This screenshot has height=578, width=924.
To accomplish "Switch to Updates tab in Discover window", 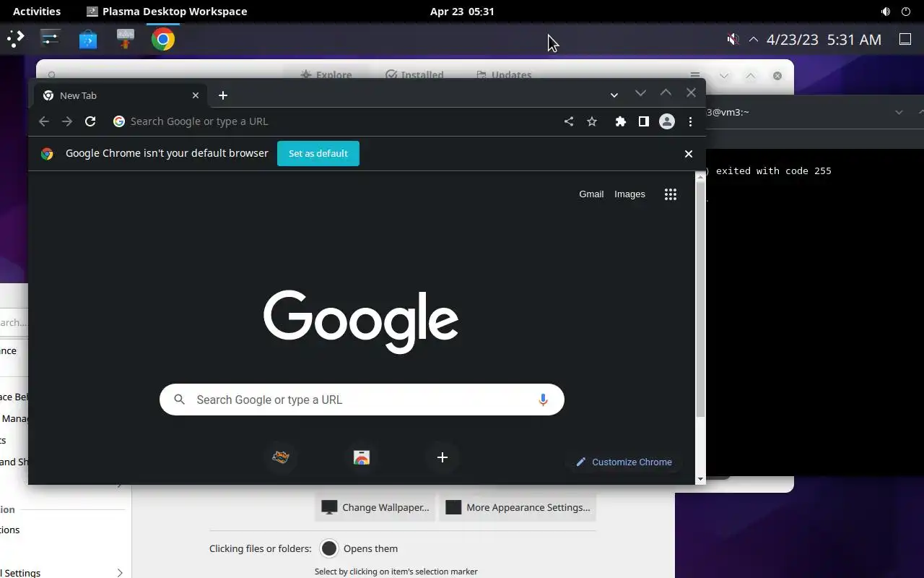I will coord(504,74).
